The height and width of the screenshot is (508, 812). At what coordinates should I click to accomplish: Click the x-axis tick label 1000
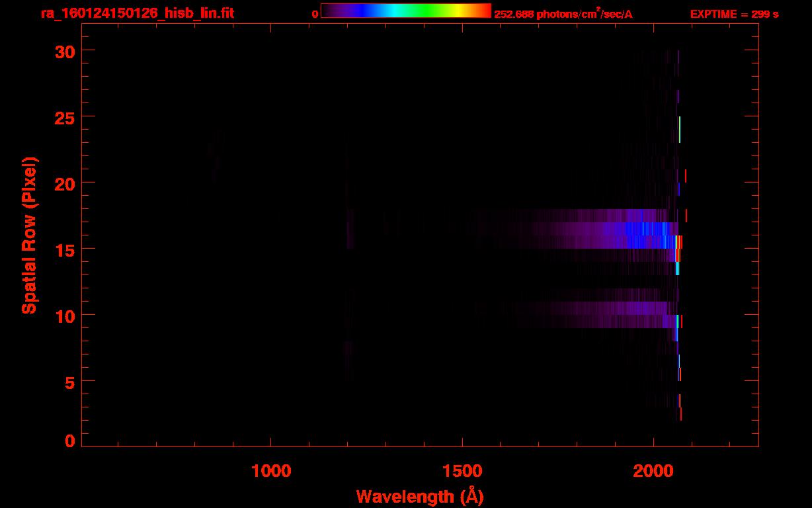(x=271, y=471)
